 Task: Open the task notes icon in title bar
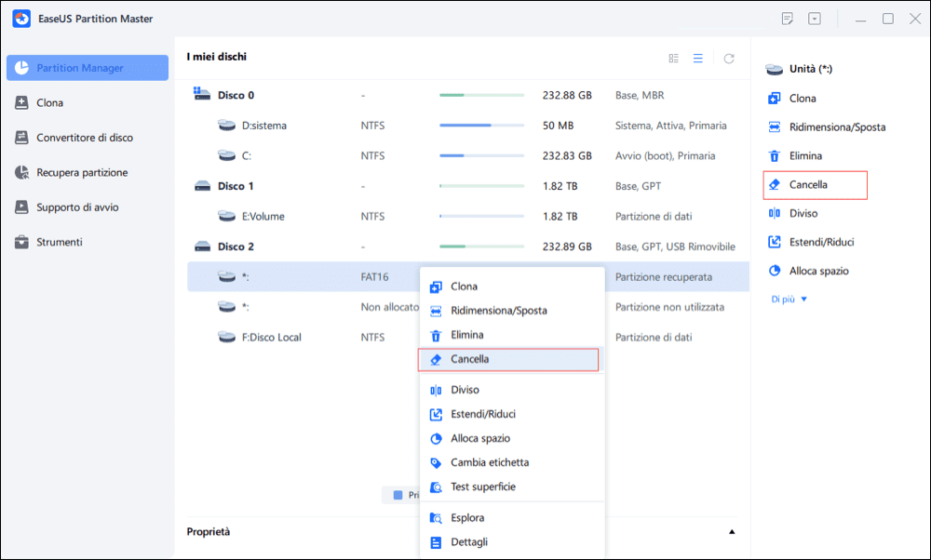(788, 19)
